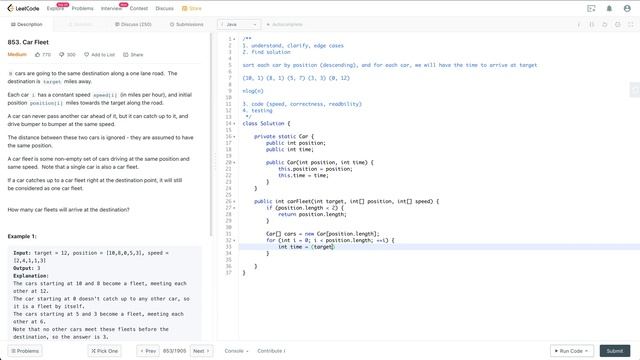The height and width of the screenshot is (360, 640).
Task: Click the 'Example 1:' heading
Action: point(22,236)
